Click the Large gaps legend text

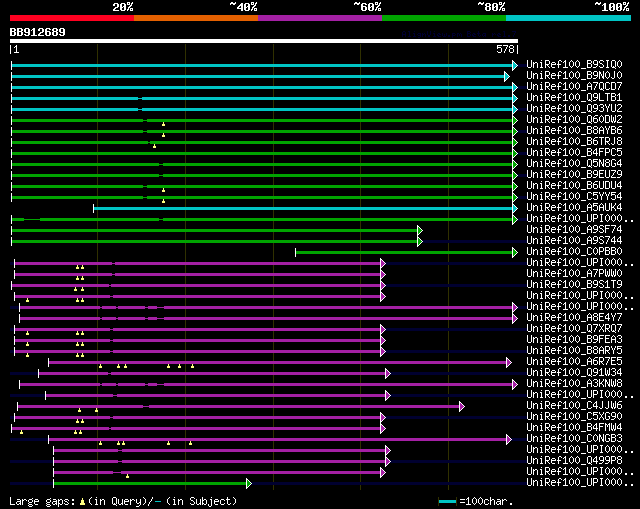(123, 501)
